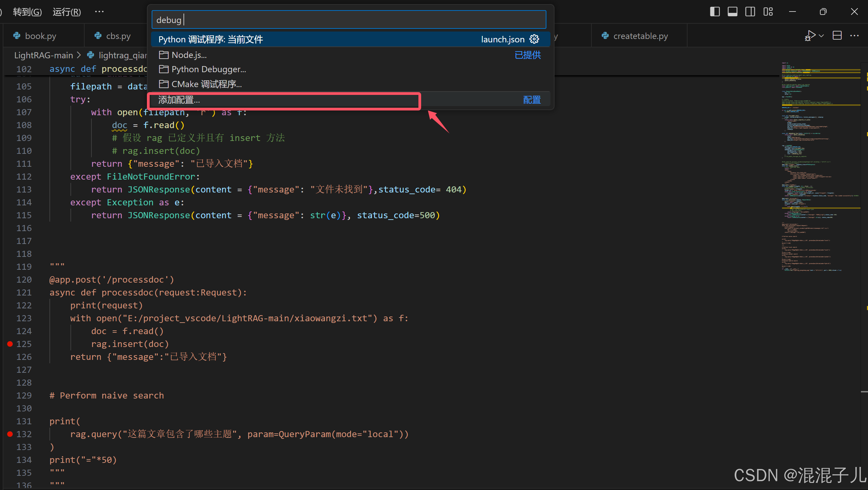Viewport: 868px width, 490px height.
Task: Click the debug command input field
Action: [x=349, y=20]
